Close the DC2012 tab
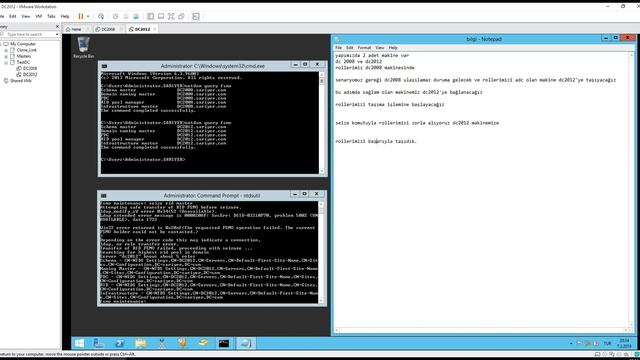 (x=155, y=29)
